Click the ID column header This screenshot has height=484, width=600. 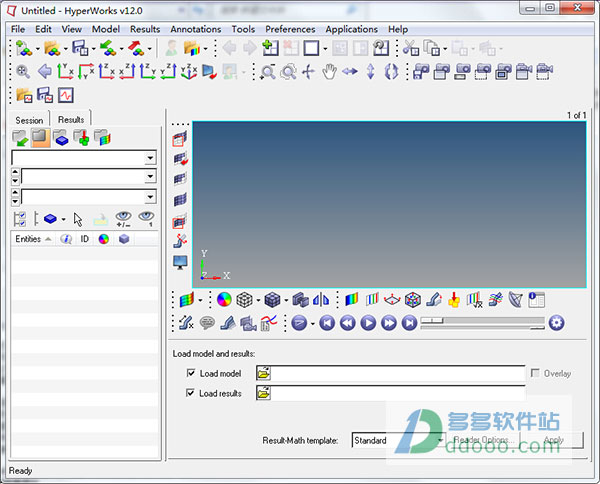(x=84, y=239)
